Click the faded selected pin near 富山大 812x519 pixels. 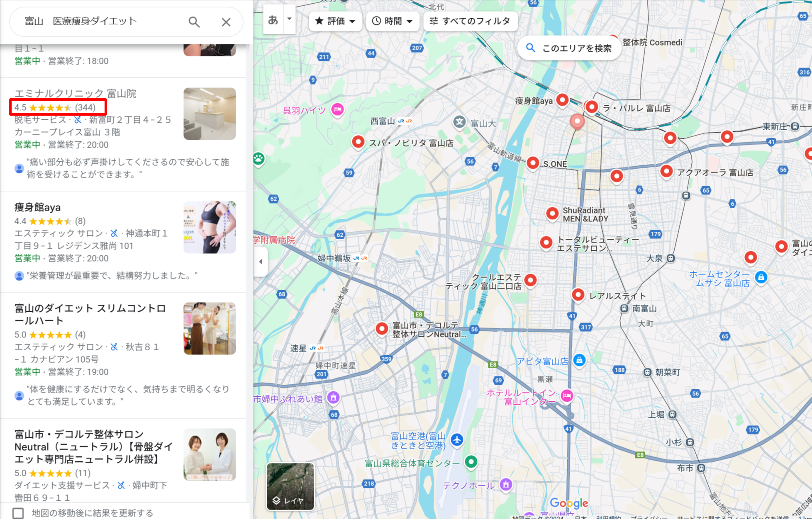coord(577,121)
